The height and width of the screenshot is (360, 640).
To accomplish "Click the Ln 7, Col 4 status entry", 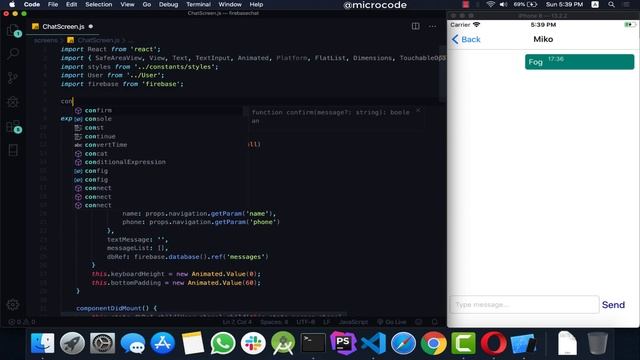I will [x=237, y=322].
